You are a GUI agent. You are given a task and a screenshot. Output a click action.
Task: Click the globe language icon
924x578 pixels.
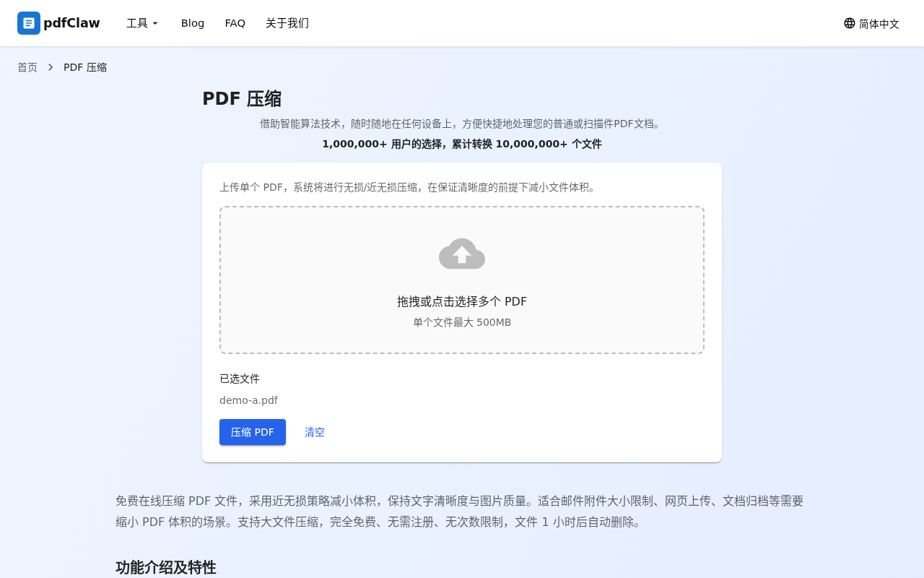click(850, 23)
